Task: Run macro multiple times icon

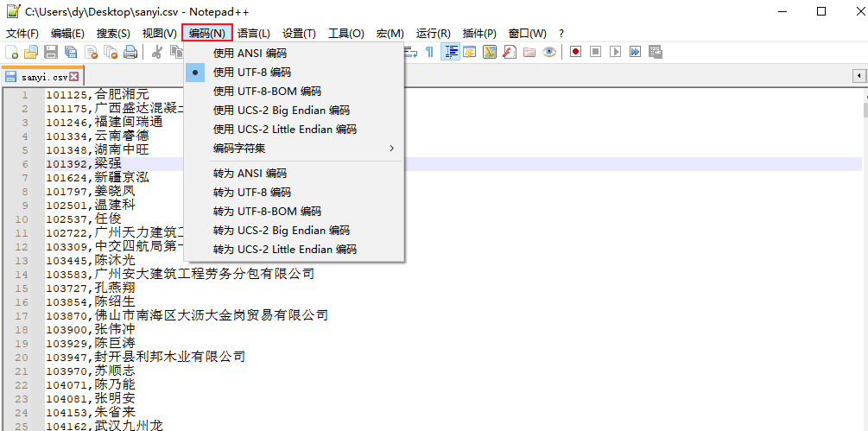Action: point(635,52)
